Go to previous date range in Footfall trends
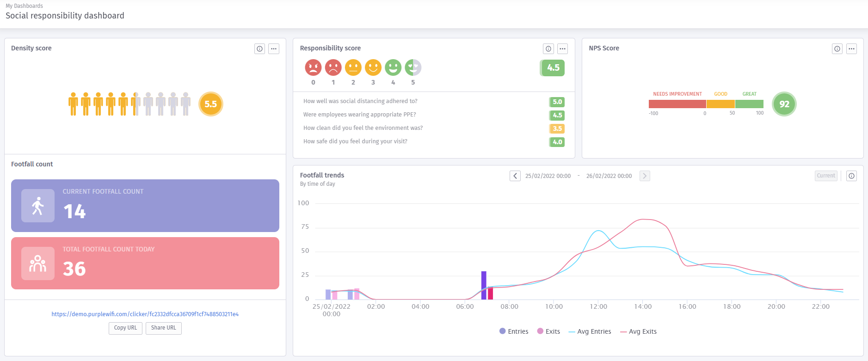This screenshot has width=868, height=361. pyautogui.click(x=515, y=176)
